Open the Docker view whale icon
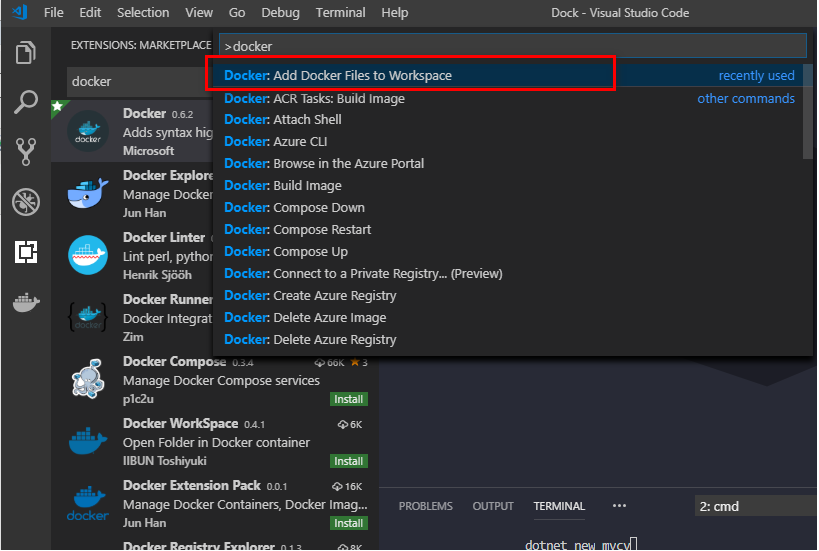Image resolution: width=819 pixels, height=551 pixels. (26, 302)
